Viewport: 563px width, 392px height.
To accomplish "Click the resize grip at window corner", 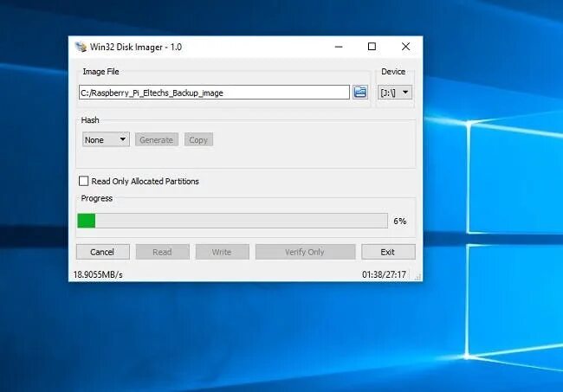I will 417,277.
